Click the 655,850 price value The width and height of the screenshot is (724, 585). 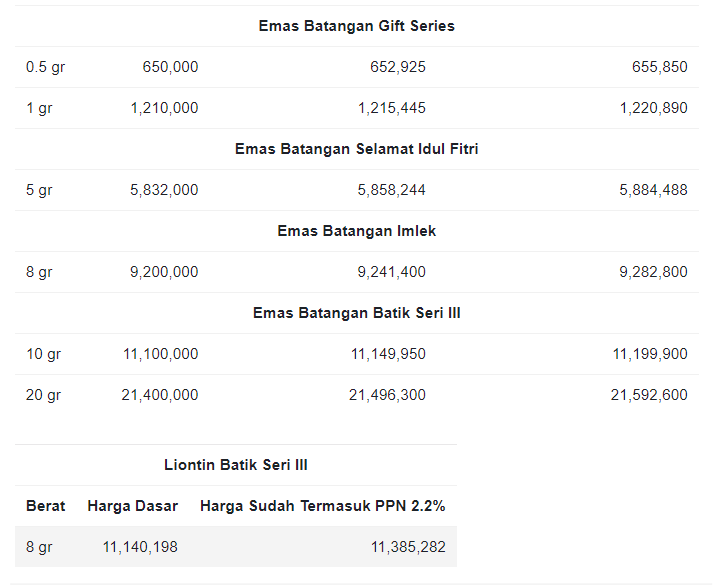[660, 67]
